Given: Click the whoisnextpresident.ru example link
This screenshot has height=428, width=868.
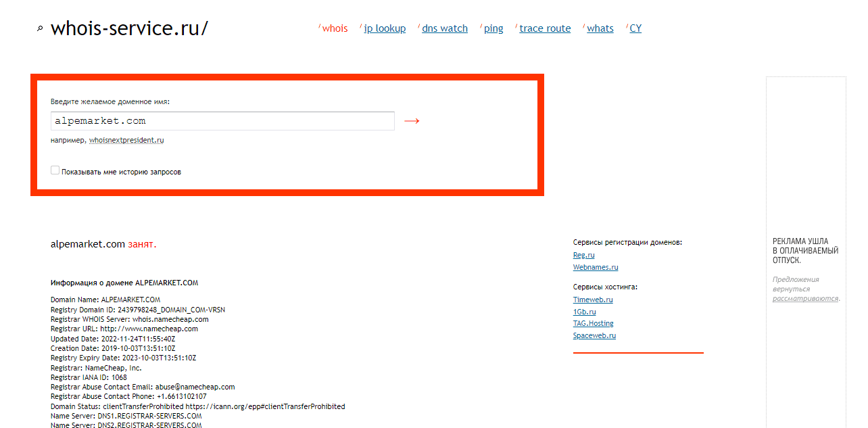Looking at the screenshot, I should click(x=126, y=141).
